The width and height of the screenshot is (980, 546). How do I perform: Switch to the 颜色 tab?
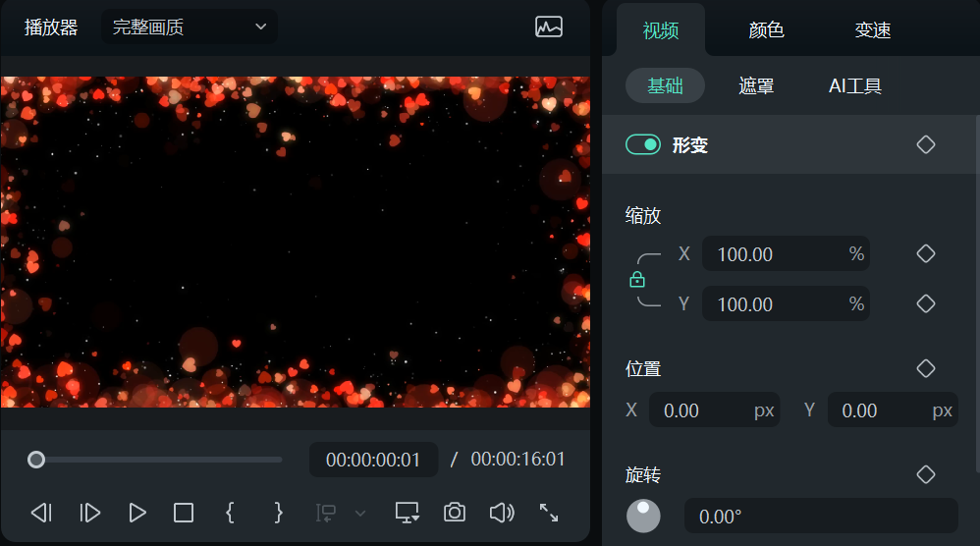pyautogui.click(x=766, y=30)
